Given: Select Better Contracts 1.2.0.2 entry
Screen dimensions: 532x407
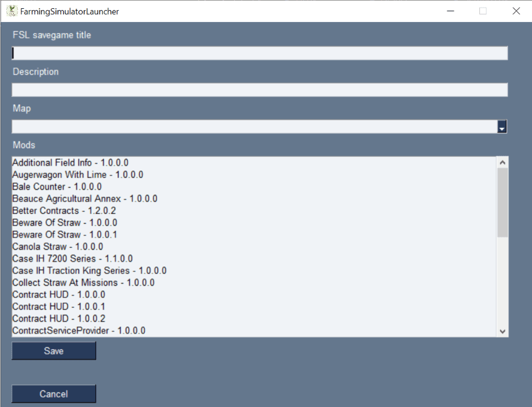Looking at the screenshot, I should click(254, 211).
